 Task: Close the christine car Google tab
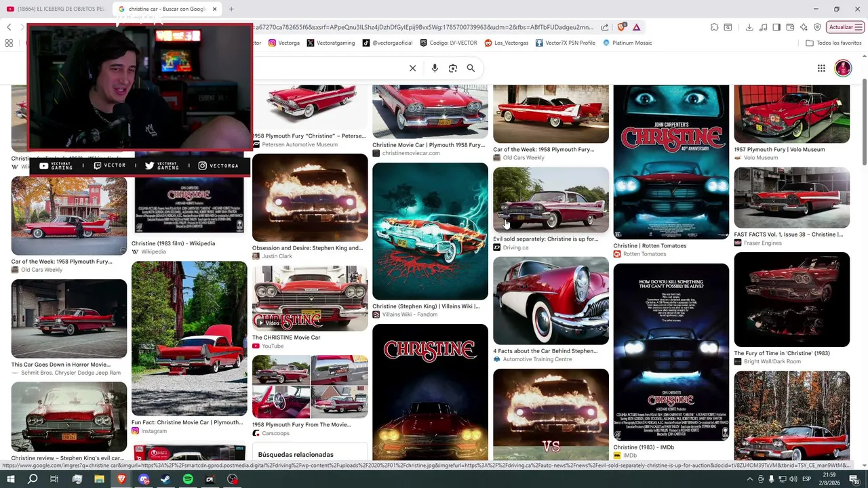pyautogui.click(x=214, y=9)
